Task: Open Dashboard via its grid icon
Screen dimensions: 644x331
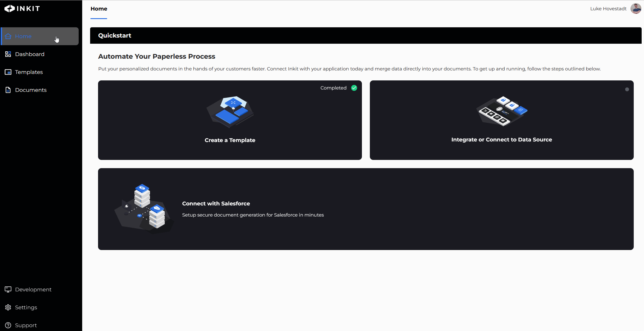Action: 8,54
